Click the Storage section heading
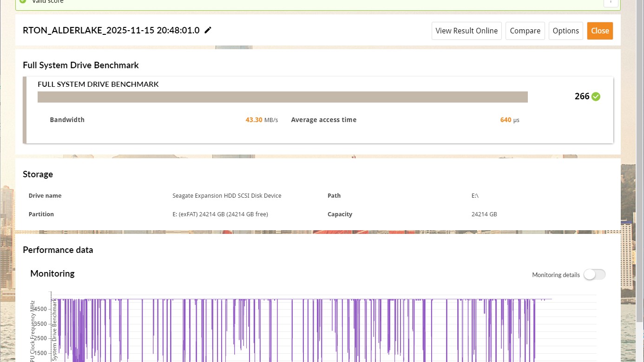 coord(38,174)
